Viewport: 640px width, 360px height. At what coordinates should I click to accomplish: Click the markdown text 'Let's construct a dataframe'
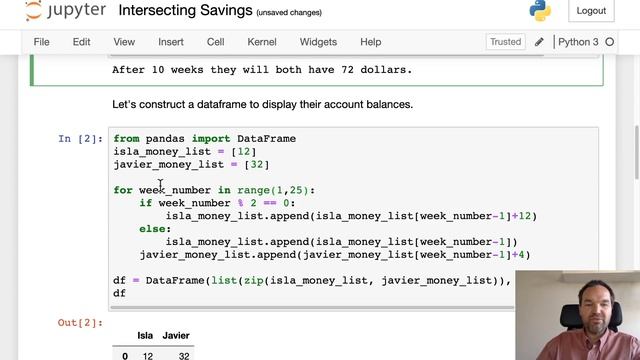point(180,104)
